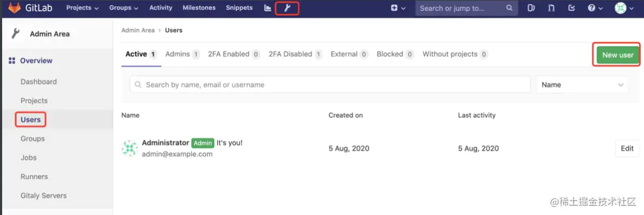This screenshot has height=215, width=644.
Task: Focus the search by name, email field
Action: click(x=330, y=85)
